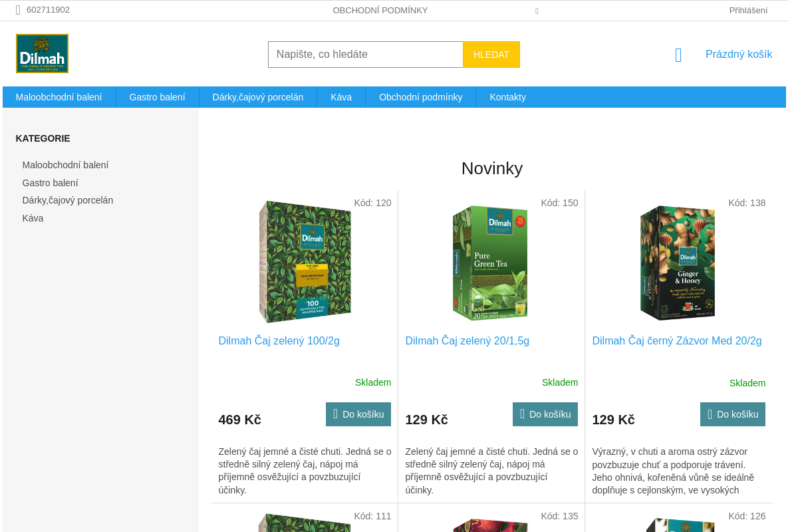This screenshot has width=798, height=532.
Task: Open Obchodní podmínky in blue menu
Action: [421, 97]
